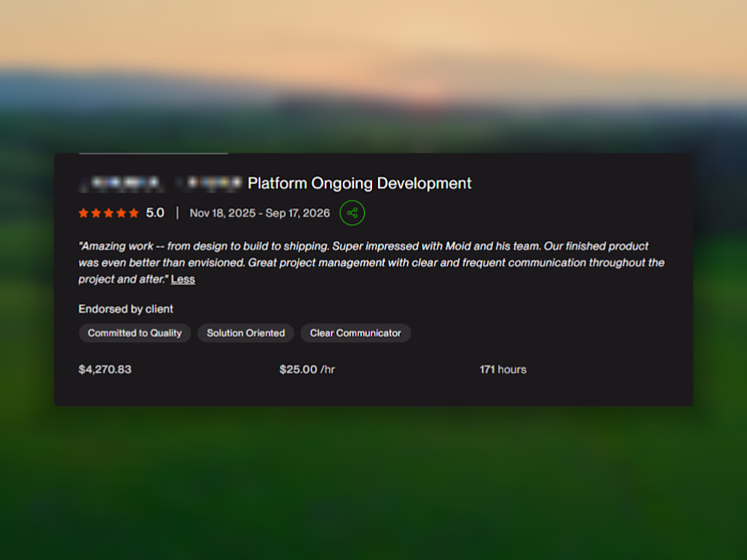Image resolution: width=747 pixels, height=560 pixels.
Task: Click the 5.0 rating value
Action: click(155, 213)
